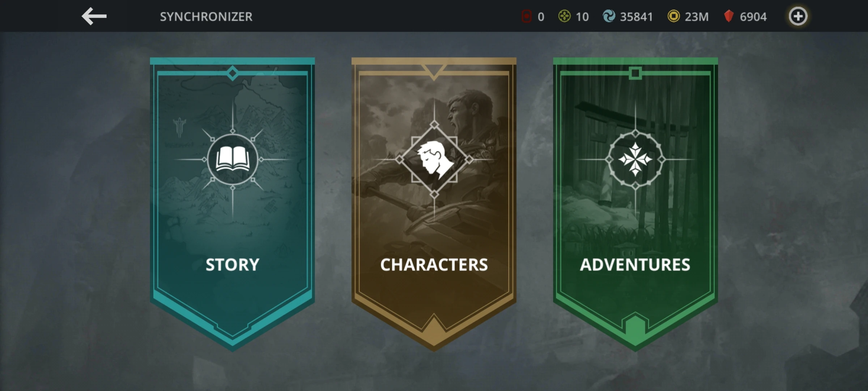This screenshot has height=391, width=868.
Task: Tap the green clover token icon
Action: [564, 16]
